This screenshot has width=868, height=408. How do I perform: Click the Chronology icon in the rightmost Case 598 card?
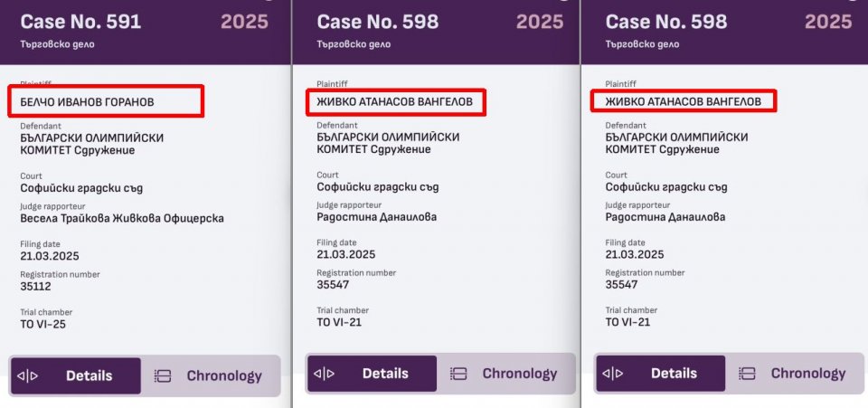[x=747, y=374]
